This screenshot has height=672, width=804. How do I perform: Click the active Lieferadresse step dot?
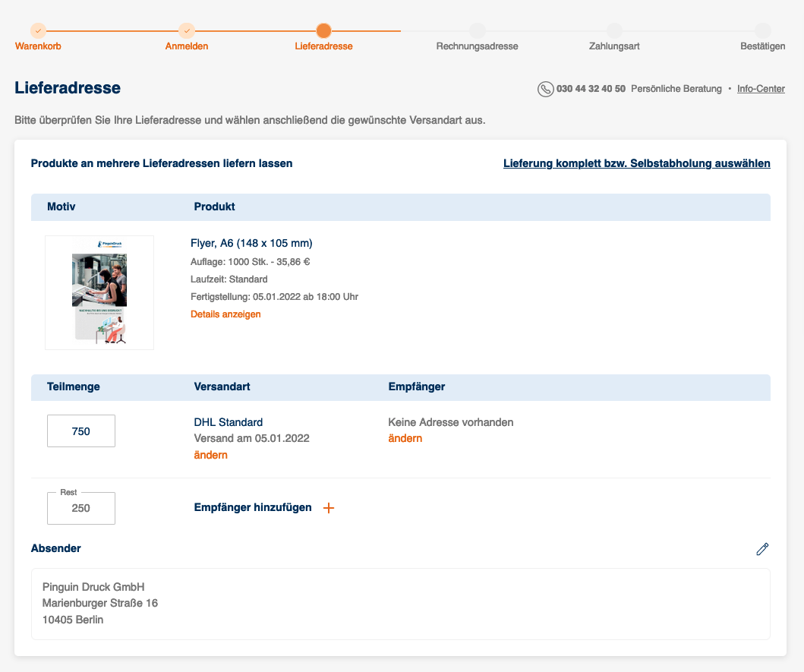point(323,31)
